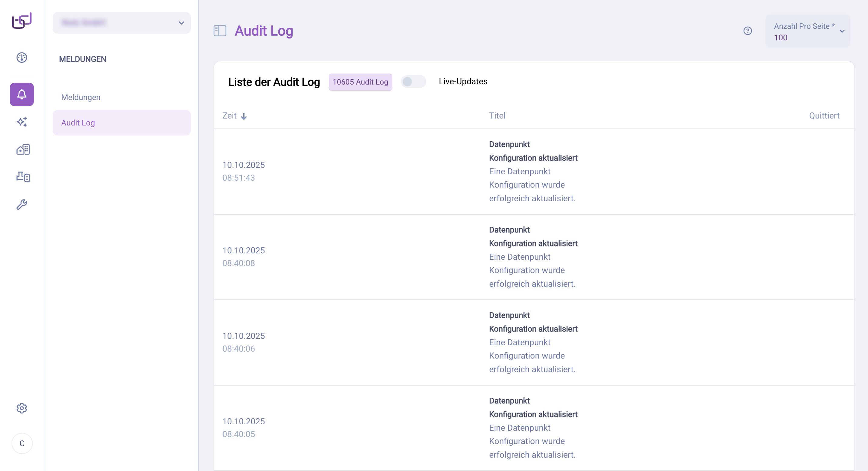Image resolution: width=868 pixels, height=471 pixels.
Task: Click the user avatar circle at bottom left
Action: pos(22,443)
